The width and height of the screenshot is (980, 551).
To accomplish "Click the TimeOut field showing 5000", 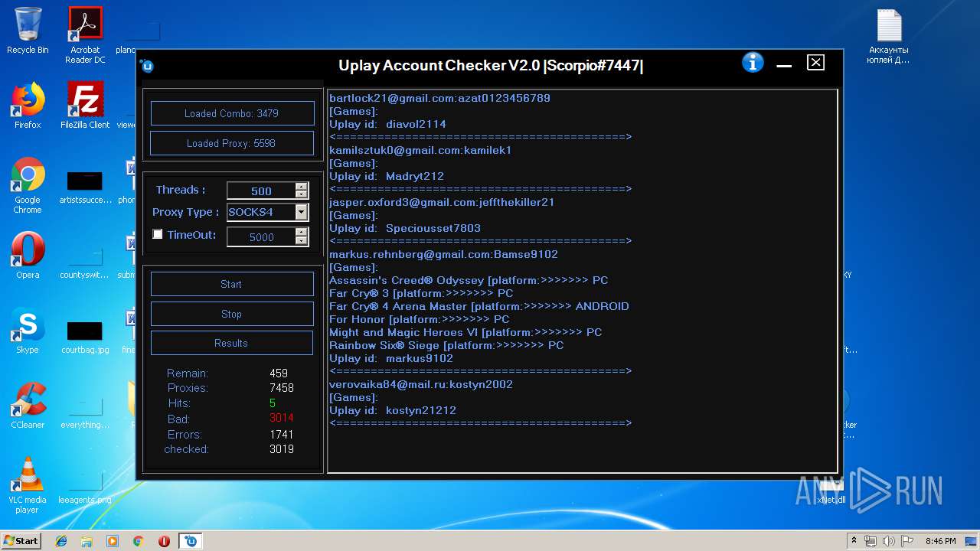I will point(261,237).
